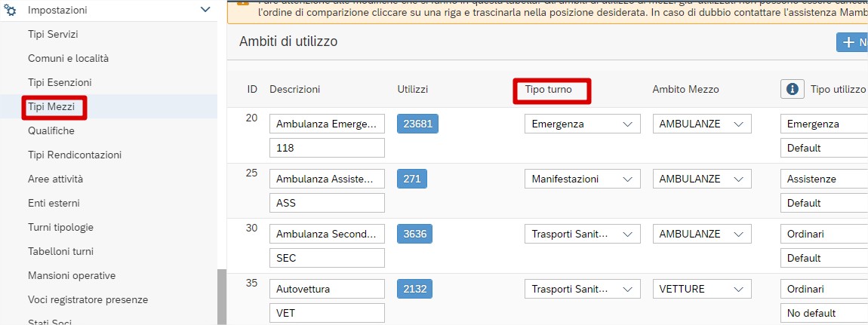This screenshot has height=325, width=868.
Task: Click the info icon beside Tipo utilizzo
Action: tap(792, 89)
